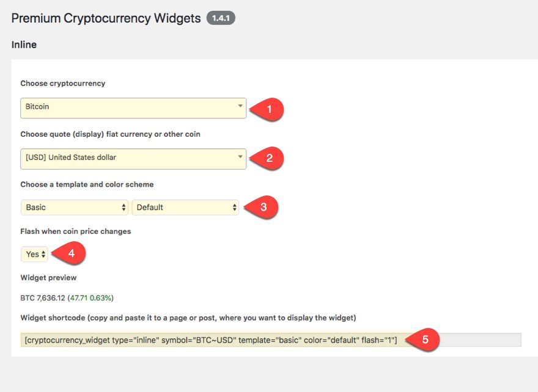
Task: Click the red callout marker numbered 2
Action: tap(270, 159)
